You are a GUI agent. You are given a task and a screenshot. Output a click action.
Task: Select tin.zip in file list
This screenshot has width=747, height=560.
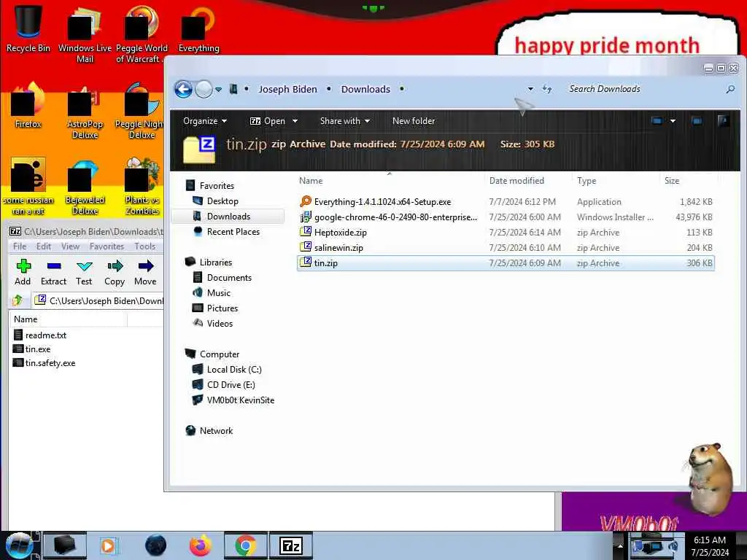(506, 262)
